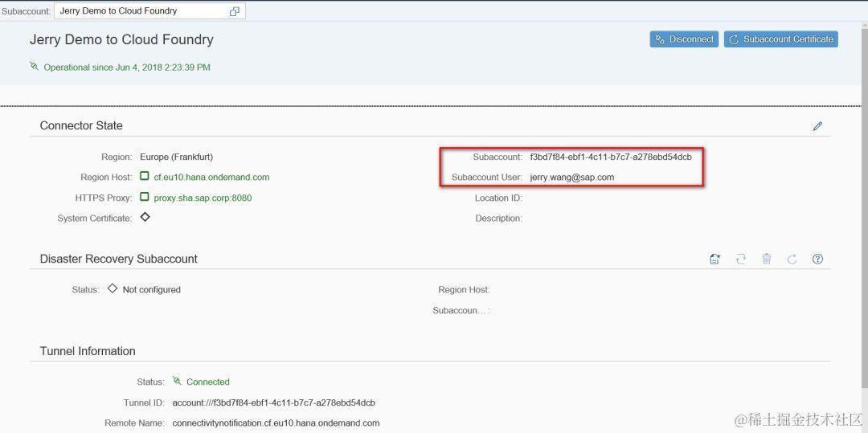Click the Region Host status square icon
The width and height of the screenshot is (868, 433).
click(x=145, y=177)
